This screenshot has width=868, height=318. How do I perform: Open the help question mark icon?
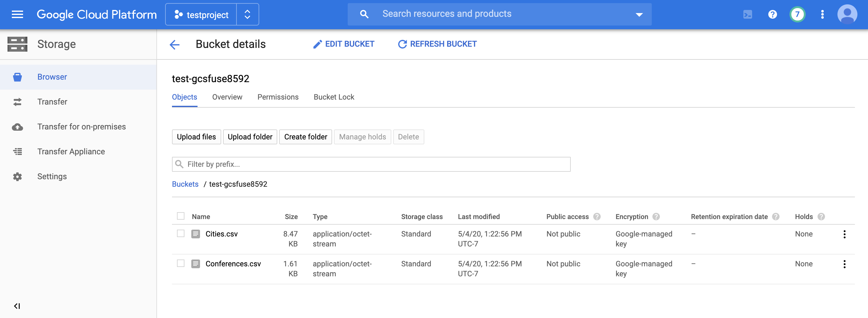772,14
